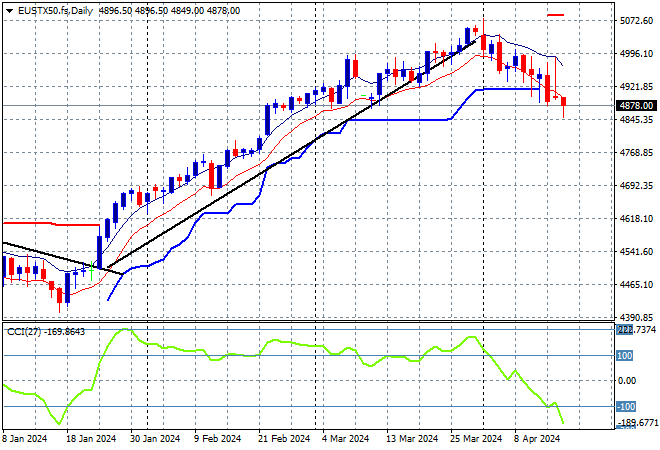660x450 pixels.
Task: Select the short red line at top right
Action: tap(556, 15)
